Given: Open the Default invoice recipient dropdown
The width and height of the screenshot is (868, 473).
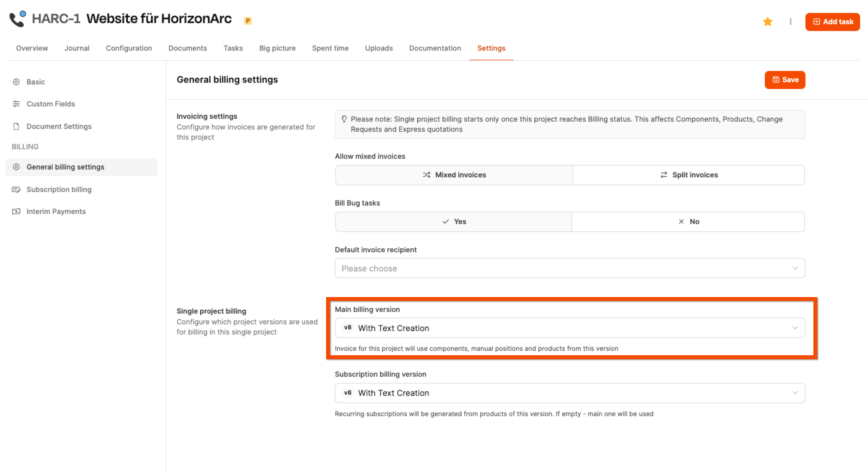Looking at the screenshot, I should click(x=570, y=268).
